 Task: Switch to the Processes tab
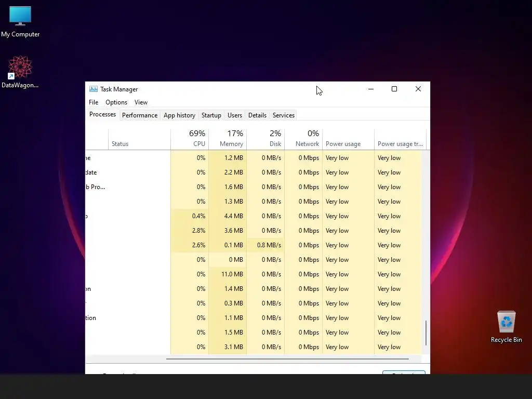point(102,114)
